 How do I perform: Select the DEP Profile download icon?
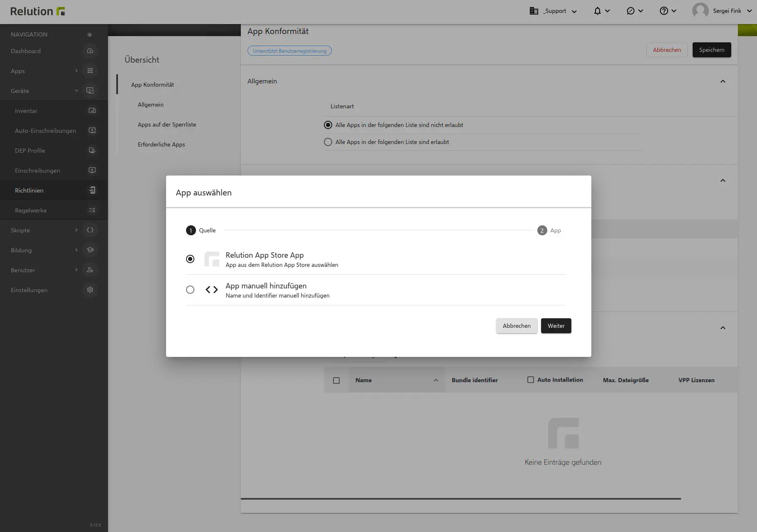(92, 150)
